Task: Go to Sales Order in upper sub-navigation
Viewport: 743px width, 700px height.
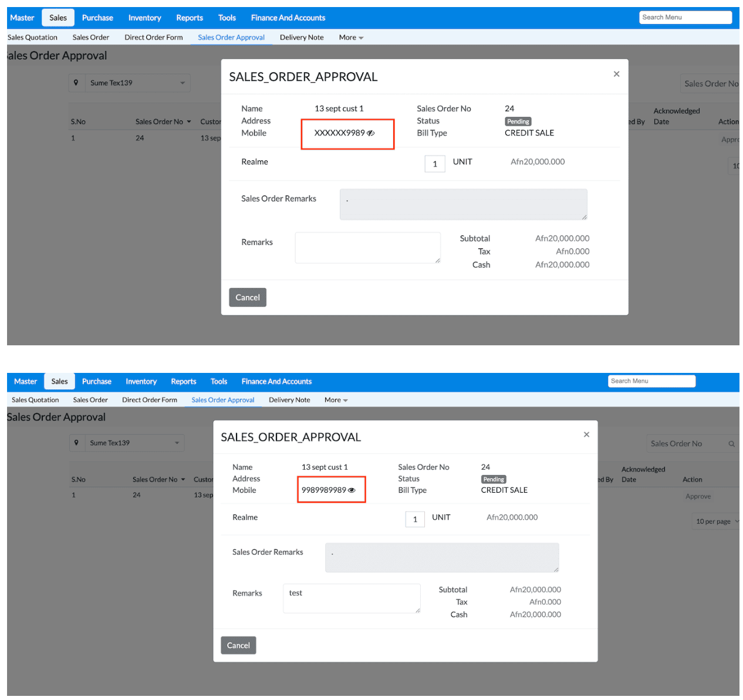Action: pos(91,38)
